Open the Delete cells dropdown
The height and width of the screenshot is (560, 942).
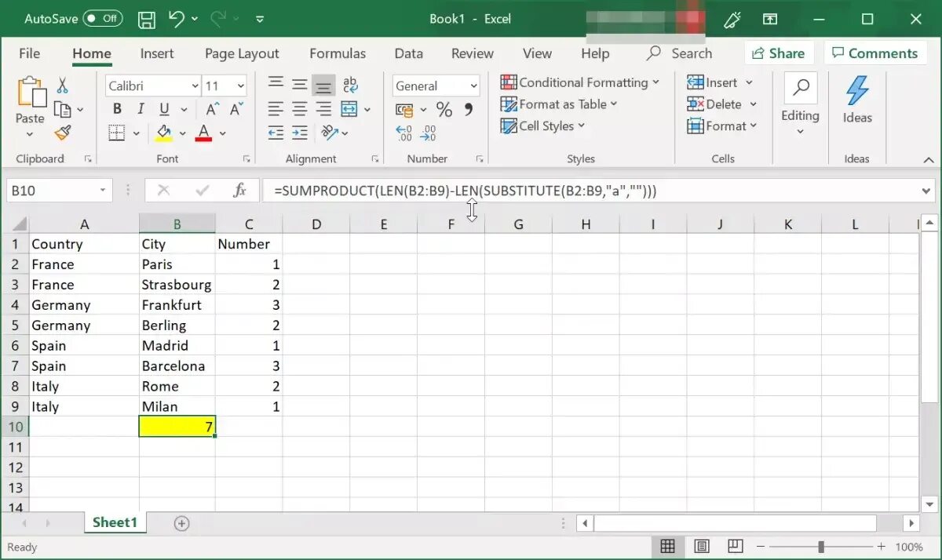753,104
